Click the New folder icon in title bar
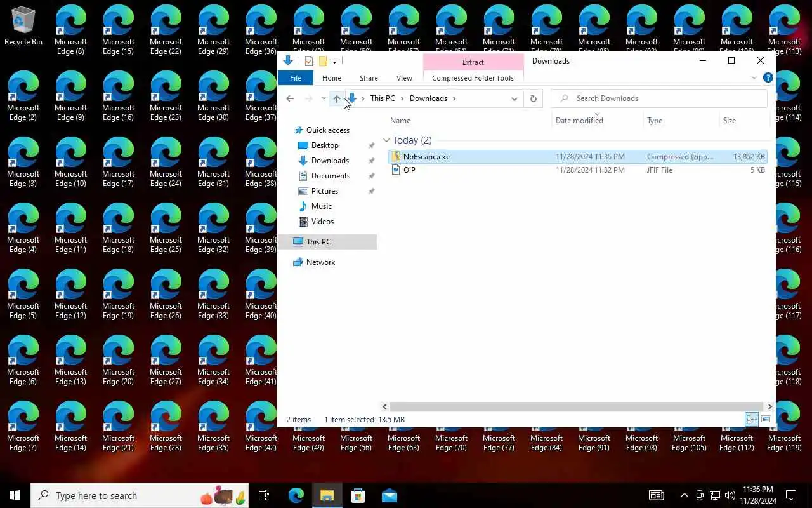Screen dimensions: 812x508 click(323, 61)
